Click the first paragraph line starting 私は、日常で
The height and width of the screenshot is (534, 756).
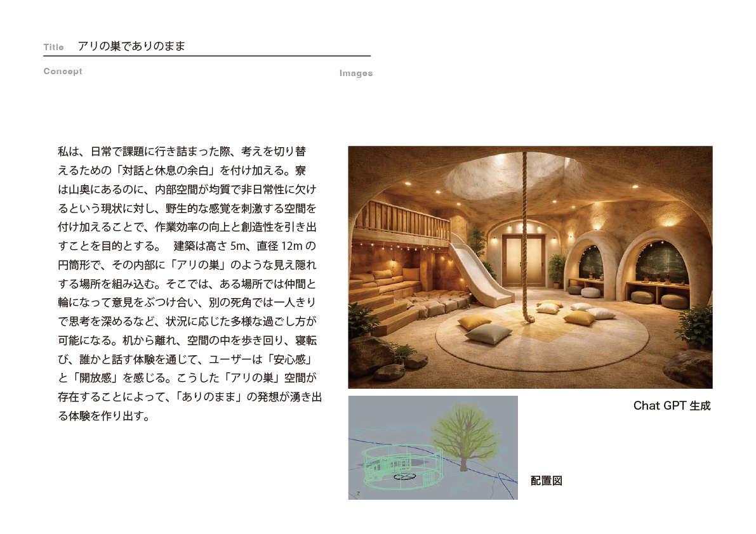coord(182,152)
